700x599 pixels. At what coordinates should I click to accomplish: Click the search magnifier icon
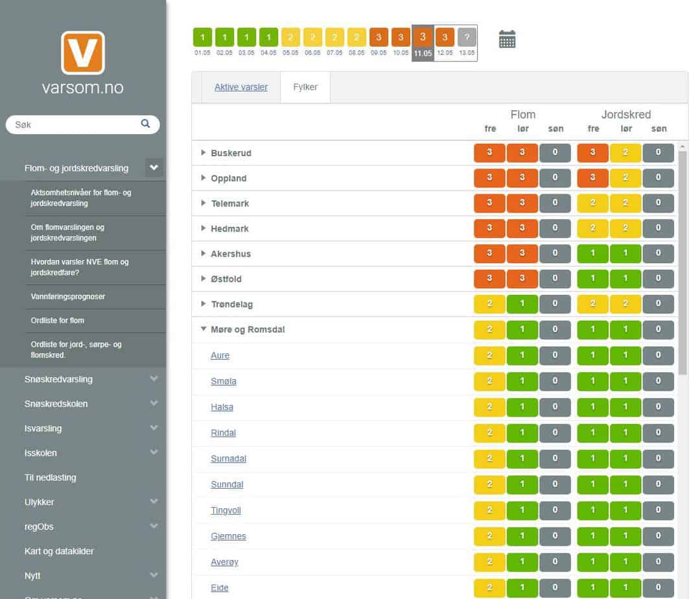coord(145,124)
